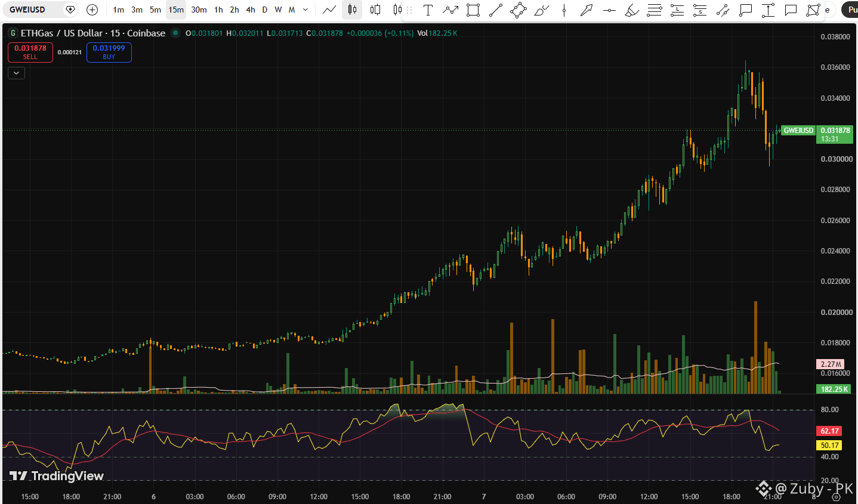Click the 80.00 RSI axis label

830,410
